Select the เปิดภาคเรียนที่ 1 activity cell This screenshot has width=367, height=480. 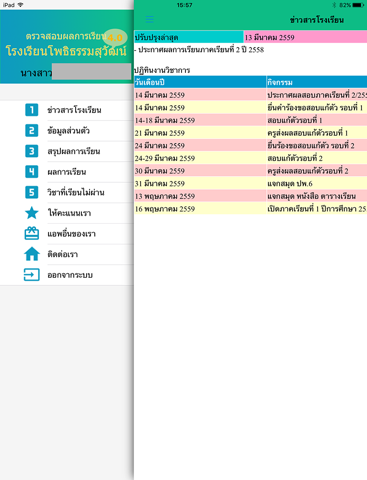point(317,209)
